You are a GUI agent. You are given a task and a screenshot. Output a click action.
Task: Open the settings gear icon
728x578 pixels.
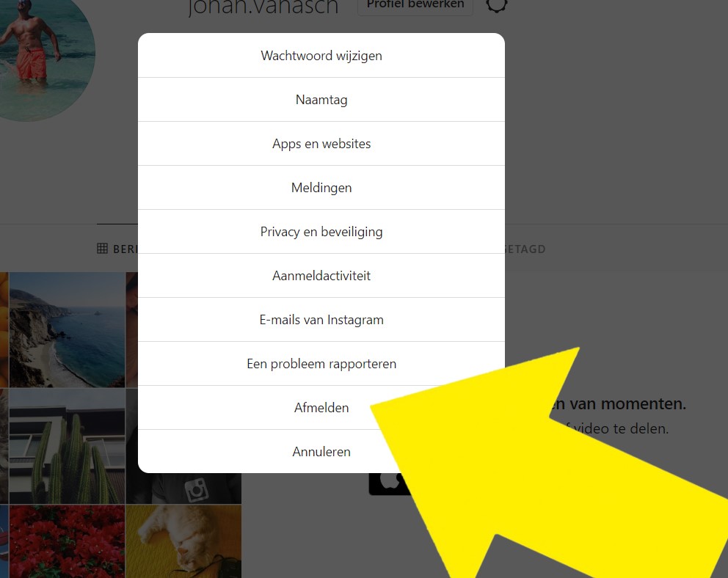pyautogui.click(x=496, y=4)
